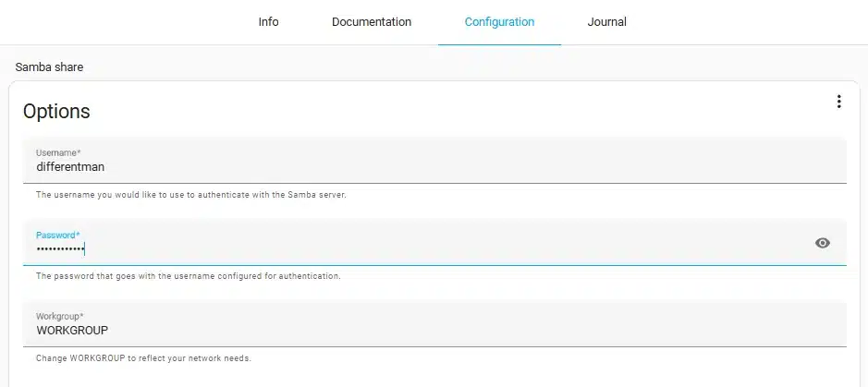868x387 pixels.
Task: Click the Username input field
Action: (x=434, y=161)
